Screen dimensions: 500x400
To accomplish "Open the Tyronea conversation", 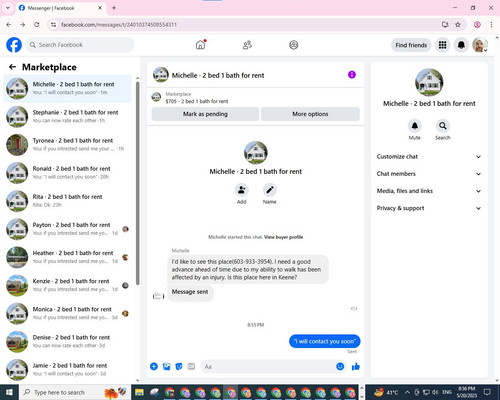I will [68, 145].
